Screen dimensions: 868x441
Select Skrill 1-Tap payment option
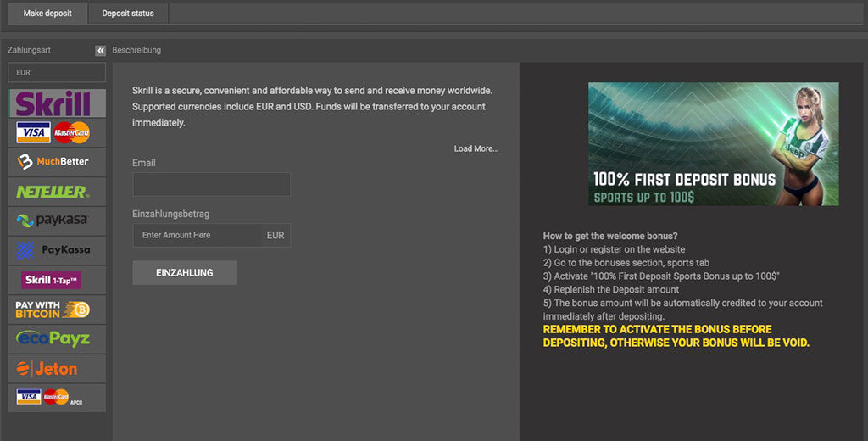[57, 280]
